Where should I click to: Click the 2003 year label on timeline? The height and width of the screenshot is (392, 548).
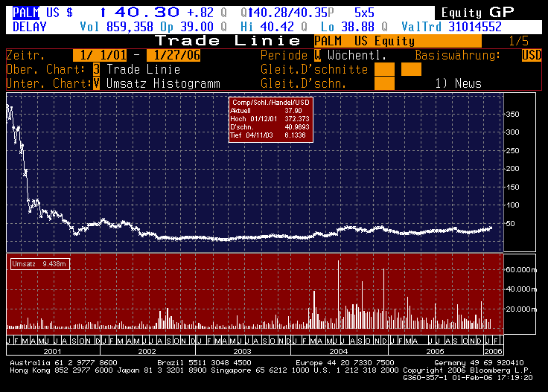(243, 351)
